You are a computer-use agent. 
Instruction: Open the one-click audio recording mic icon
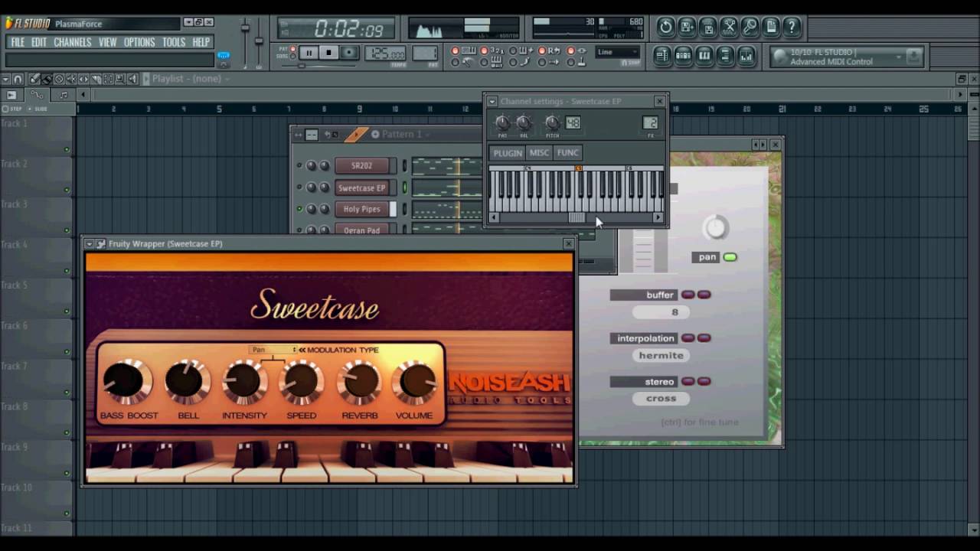[x=750, y=28]
